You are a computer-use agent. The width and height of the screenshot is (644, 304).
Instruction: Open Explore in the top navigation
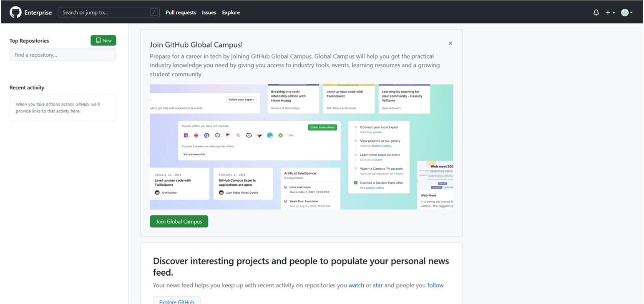coord(231,12)
